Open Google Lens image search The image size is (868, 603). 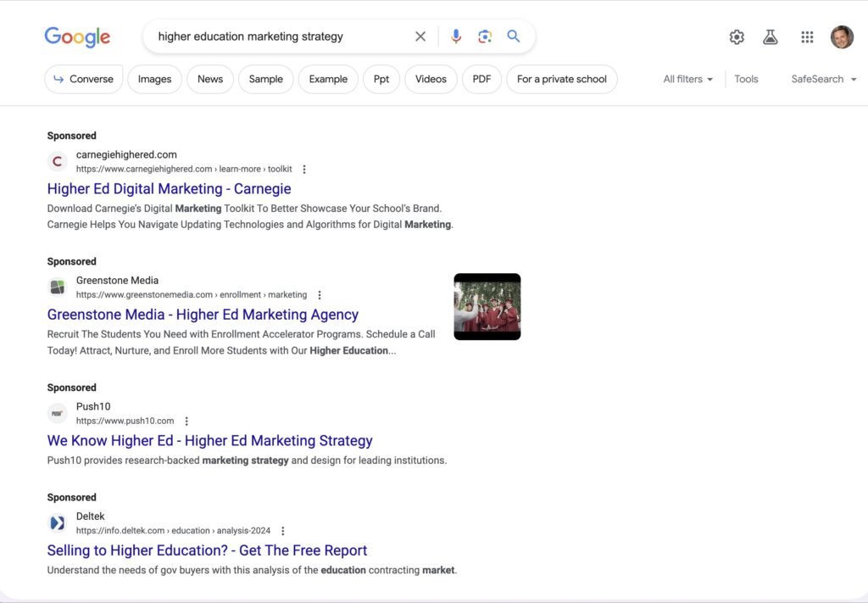point(485,36)
